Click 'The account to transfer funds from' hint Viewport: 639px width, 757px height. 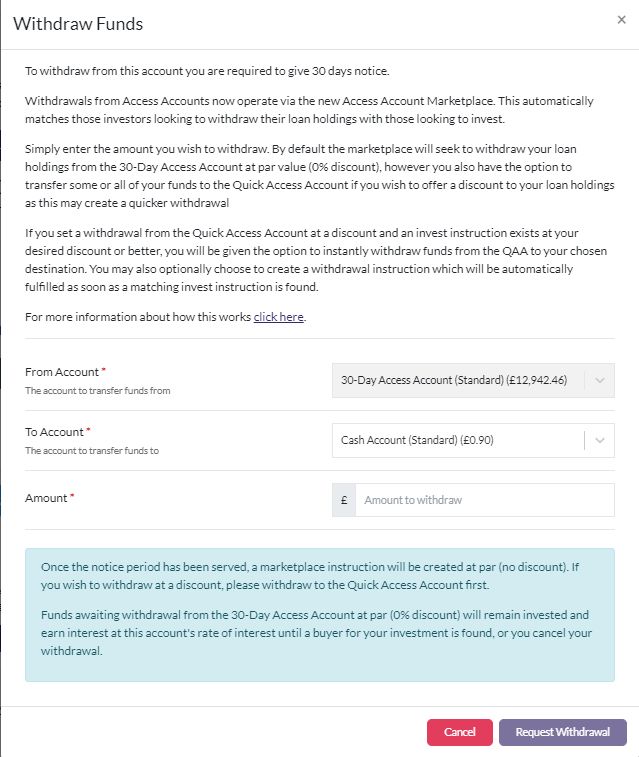pyautogui.click(x=97, y=391)
